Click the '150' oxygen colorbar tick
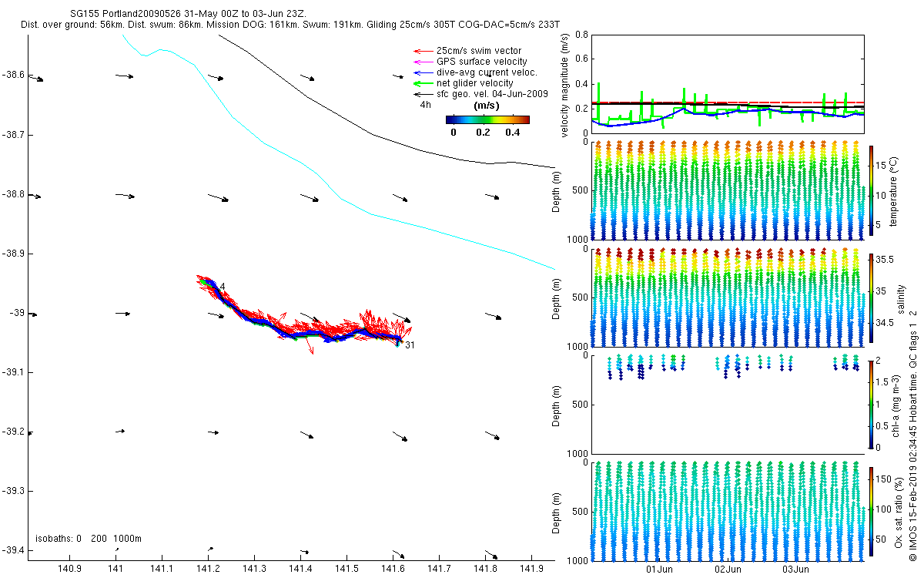 (x=885, y=479)
